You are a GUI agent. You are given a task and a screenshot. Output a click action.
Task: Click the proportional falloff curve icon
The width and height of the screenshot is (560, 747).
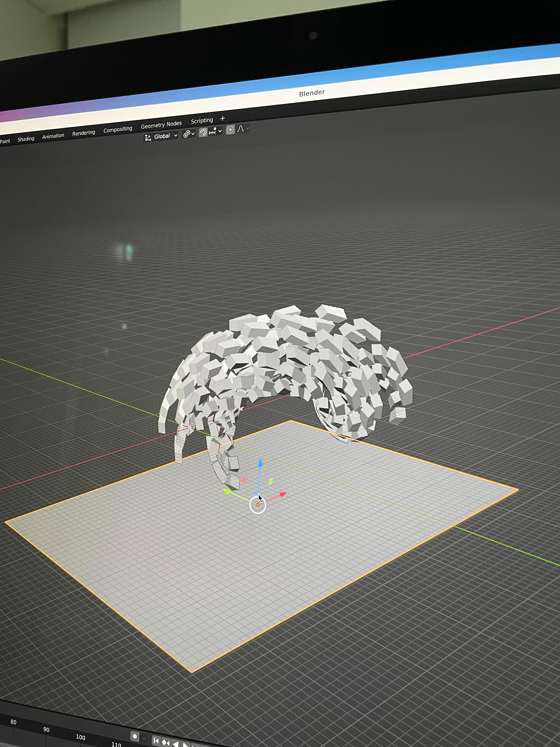[x=241, y=129]
